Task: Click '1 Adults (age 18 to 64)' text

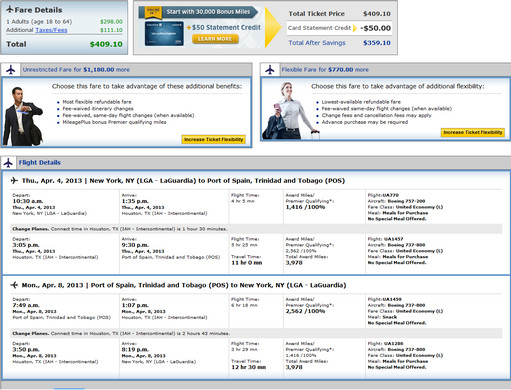Action: coord(39,22)
